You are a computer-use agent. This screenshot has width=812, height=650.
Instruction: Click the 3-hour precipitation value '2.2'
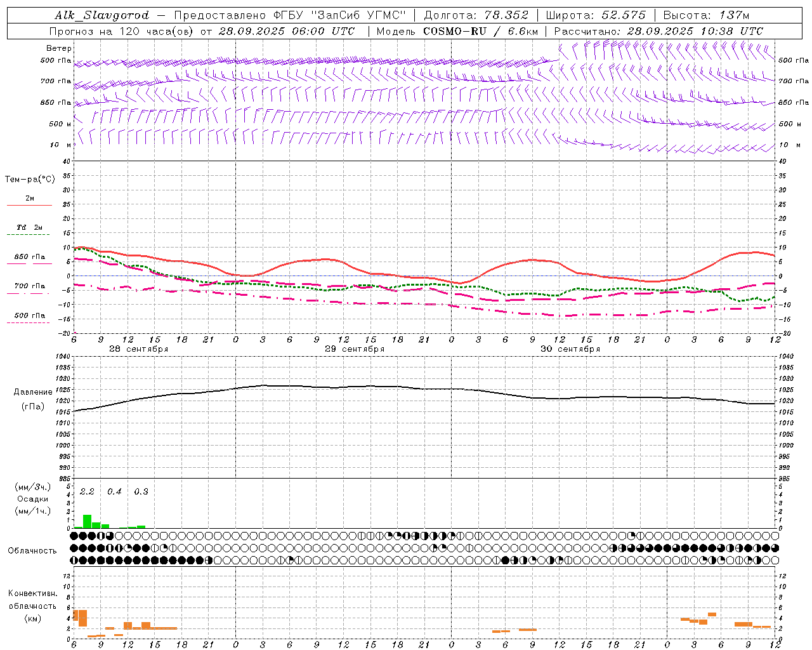[x=87, y=492]
